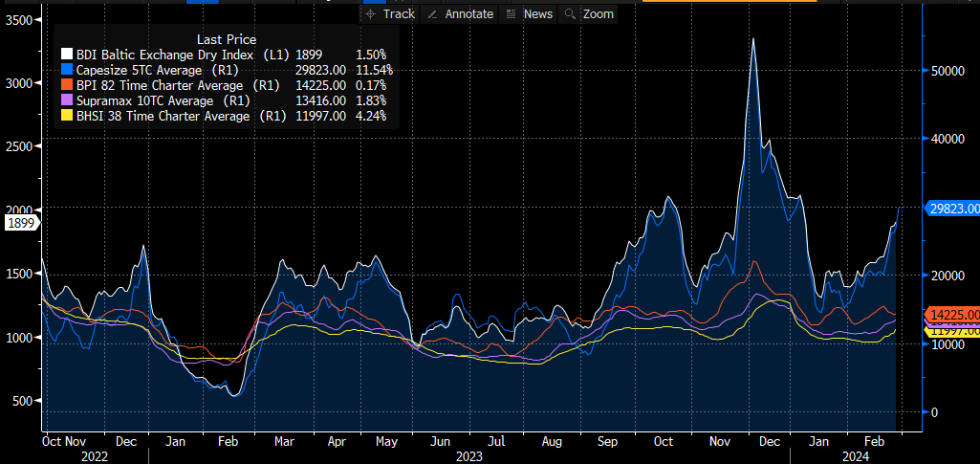Click the 4.24% change in the legend
This screenshot has width=980, height=464.
[371, 117]
